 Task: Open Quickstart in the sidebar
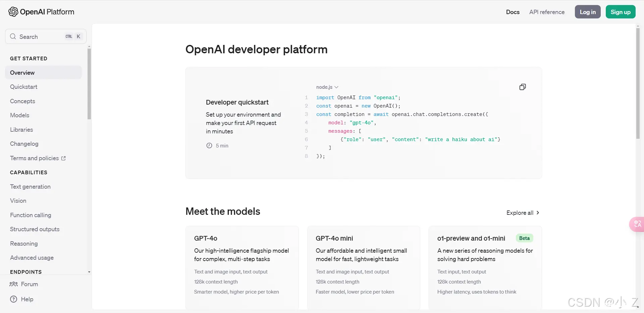pos(23,87)
